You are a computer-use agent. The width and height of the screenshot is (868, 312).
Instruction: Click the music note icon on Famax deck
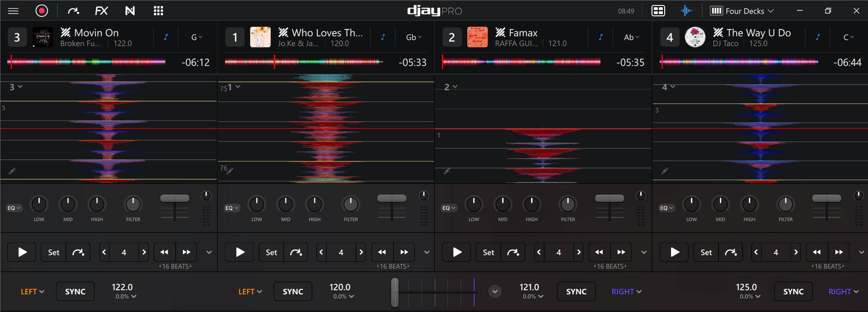pyautogui.click(x=601, y=37)
